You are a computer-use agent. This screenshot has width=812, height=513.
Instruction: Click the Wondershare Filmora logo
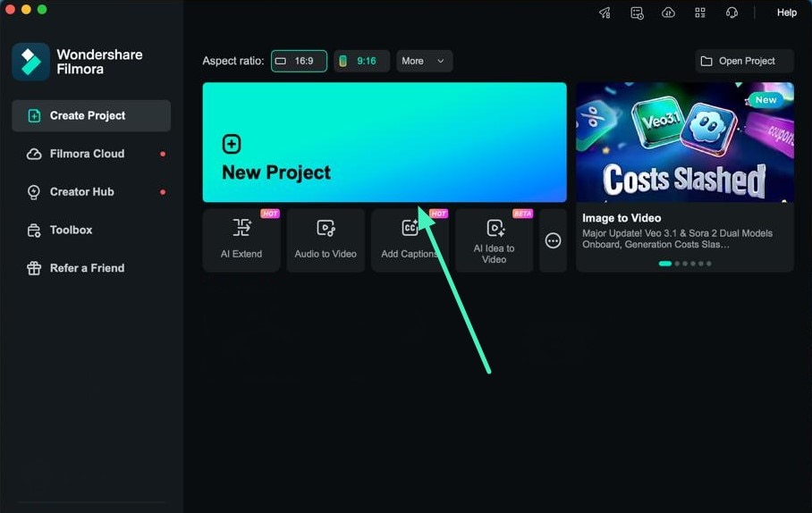[x=30, y=62]
